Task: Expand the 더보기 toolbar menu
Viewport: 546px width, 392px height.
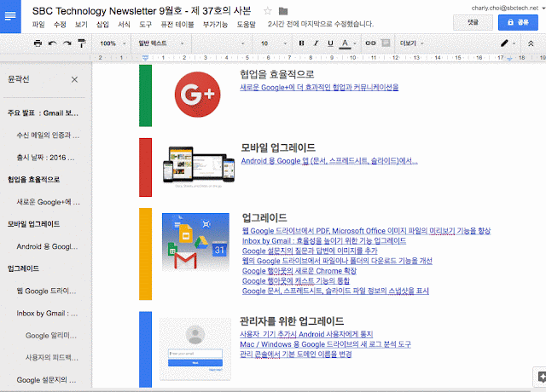Action: 411,43
